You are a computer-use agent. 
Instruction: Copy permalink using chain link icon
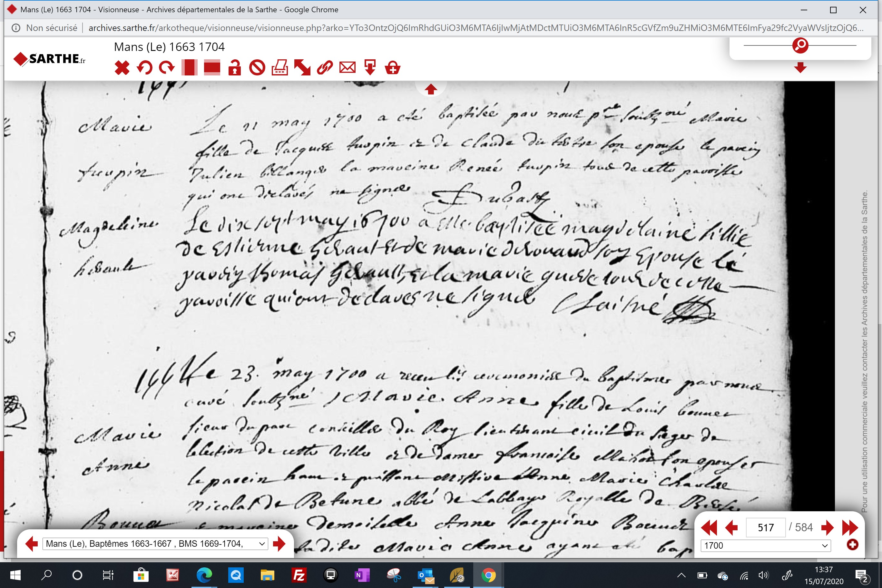coord(325,68)
